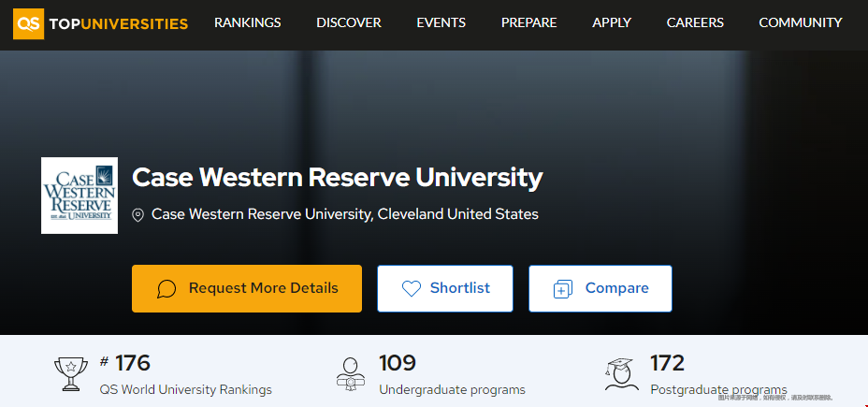868x407 pixels.
Task: Click the undergraduate diploma person icon
Action: (351, 374)
